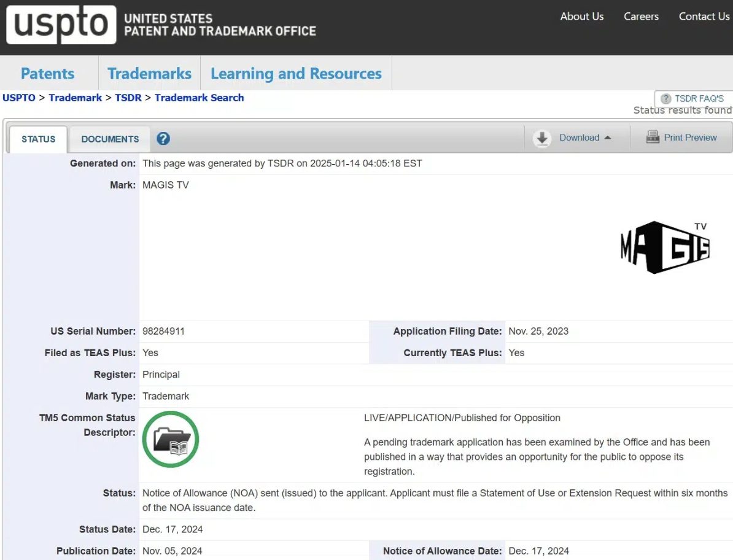Screen dimensions: 733x560
Task: Go to Trademark Search breadcrumb
Action: tap(199, 98)
